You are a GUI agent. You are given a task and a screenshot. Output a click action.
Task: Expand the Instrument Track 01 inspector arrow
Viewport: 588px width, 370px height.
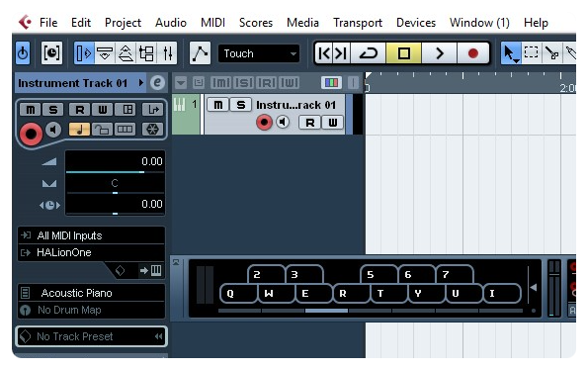141,82
